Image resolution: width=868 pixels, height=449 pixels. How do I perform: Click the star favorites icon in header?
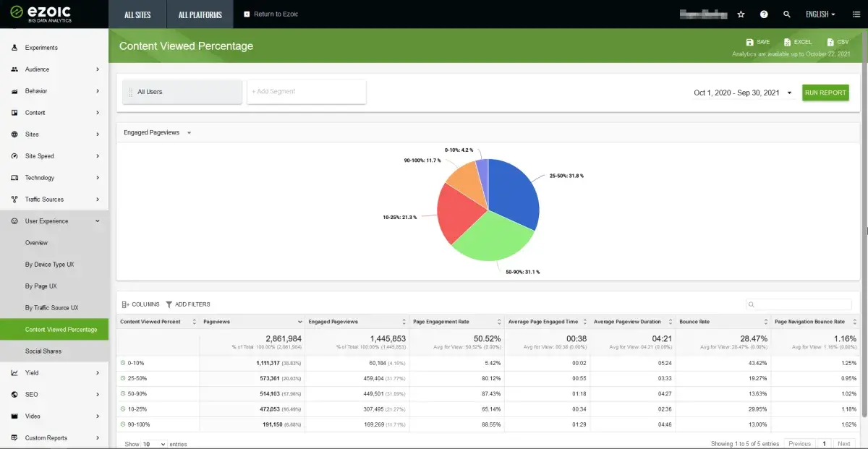click(741, 14)
